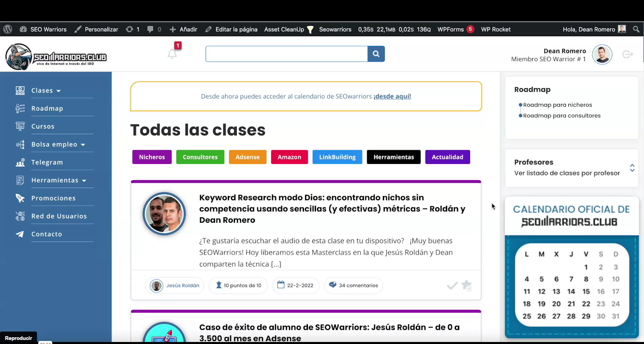
Task: Open Red de Usuarios in the sidebar
Action: click(59, 216)
